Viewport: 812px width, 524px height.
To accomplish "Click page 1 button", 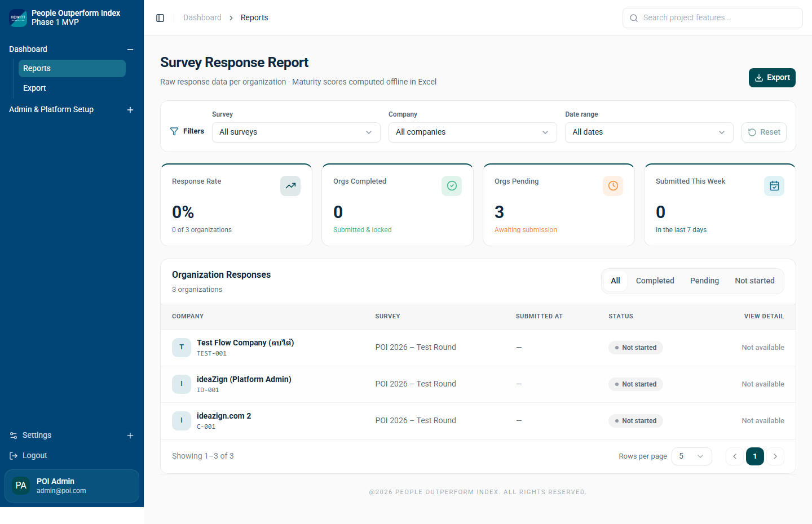I will [x=755, y=456].
